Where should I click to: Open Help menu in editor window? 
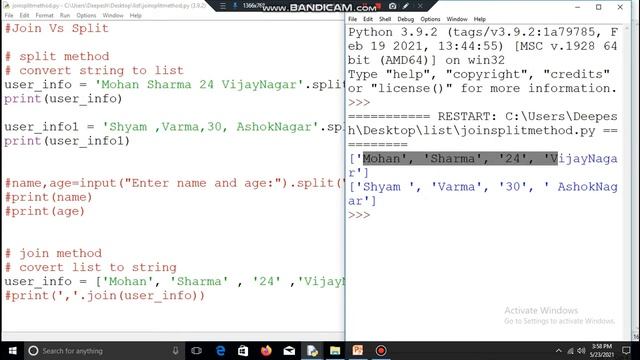[136, 16]
